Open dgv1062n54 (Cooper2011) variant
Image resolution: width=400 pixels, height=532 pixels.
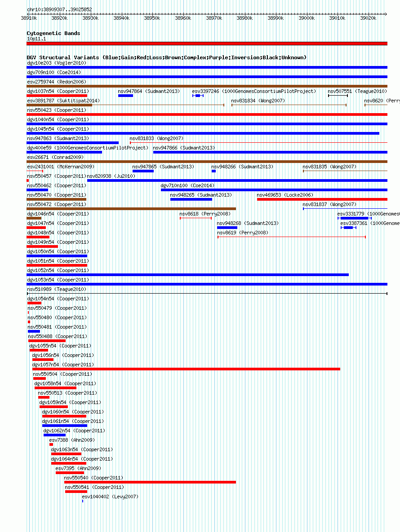click(74, 431)
